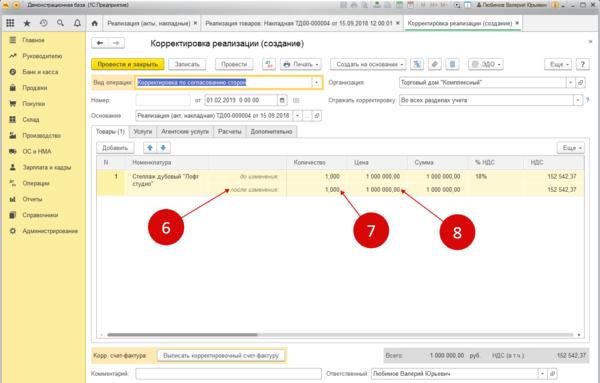Open the top Еще menu near help
The height and width of the screenshot is (383, 600).
558,64
